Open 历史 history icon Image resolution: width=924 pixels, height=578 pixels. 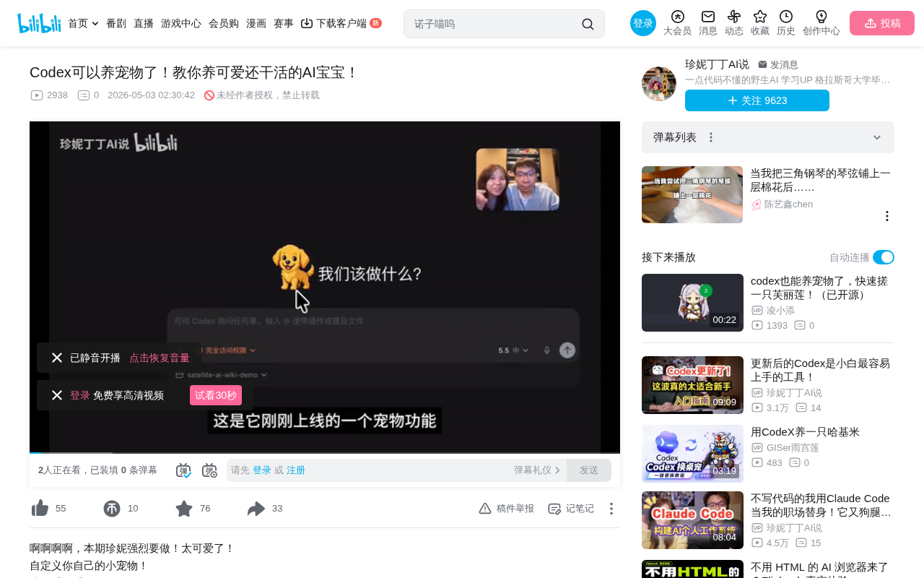786,23
